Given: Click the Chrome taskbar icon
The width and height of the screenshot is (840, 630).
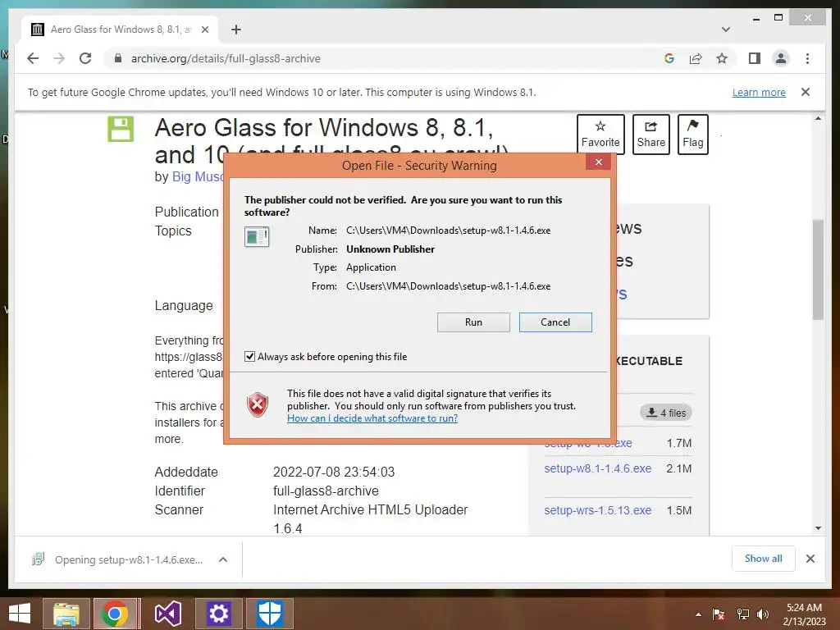Looking at the screenshot, I should point(115,614).
